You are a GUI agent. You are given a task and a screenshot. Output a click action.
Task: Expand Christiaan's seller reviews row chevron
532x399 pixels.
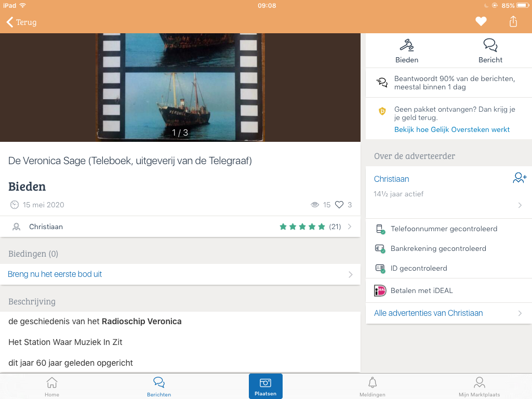click(x=350, y=227)
